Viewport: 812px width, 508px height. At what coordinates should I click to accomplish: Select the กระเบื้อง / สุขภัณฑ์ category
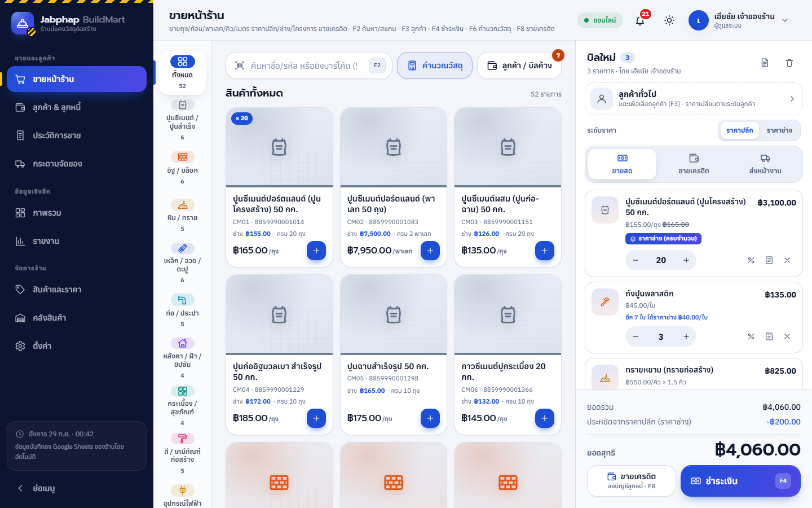182,406
